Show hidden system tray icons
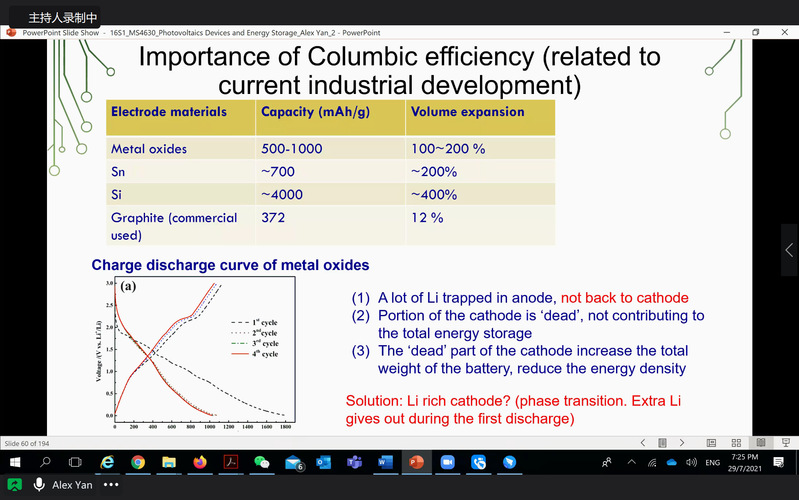Screen dimensions: 799x500 point(630,462)
